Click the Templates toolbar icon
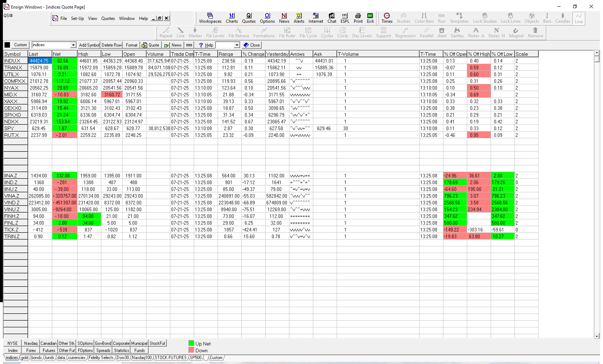 click(x=459, y=18)
